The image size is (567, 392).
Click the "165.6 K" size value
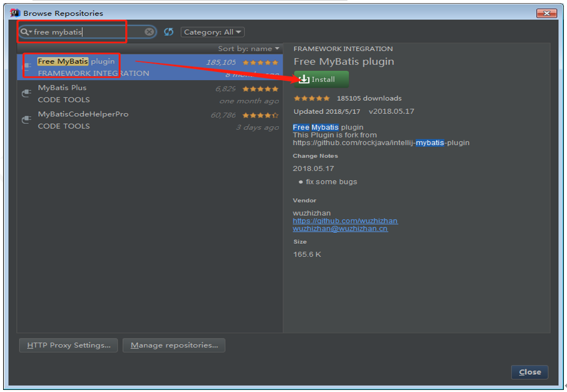coord(307,254)
